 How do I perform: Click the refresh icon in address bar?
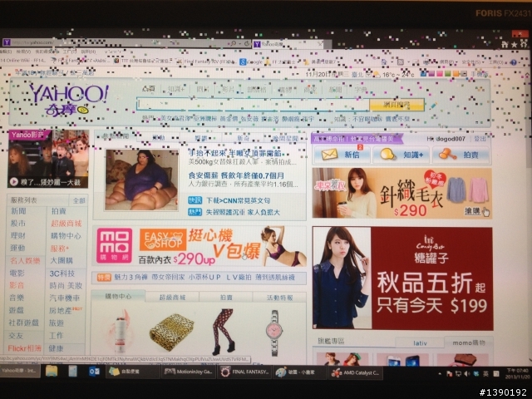(246, 43)
